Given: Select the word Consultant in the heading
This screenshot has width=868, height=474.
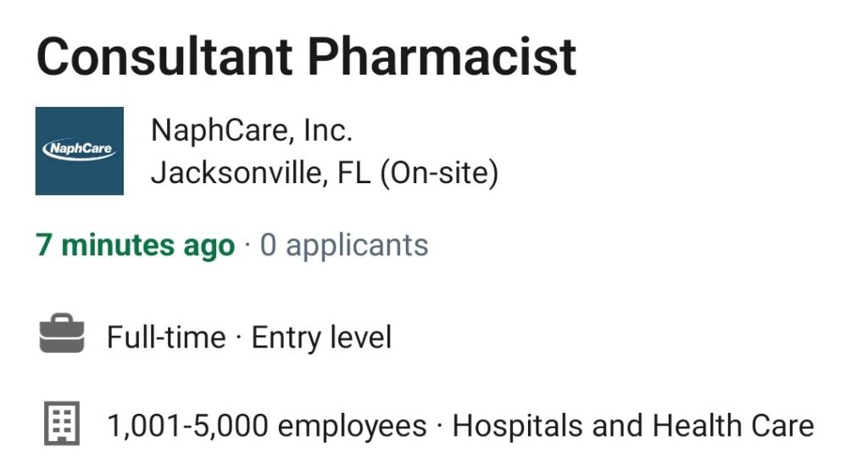Looking at the screenshot, I should (164, 57).
